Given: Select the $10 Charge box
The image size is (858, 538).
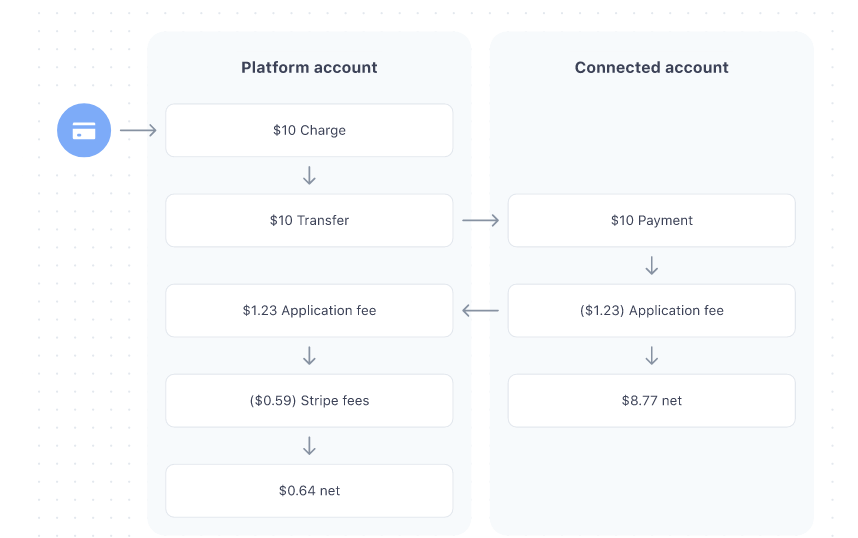Looking at the screenshot, I should (309, 130).
